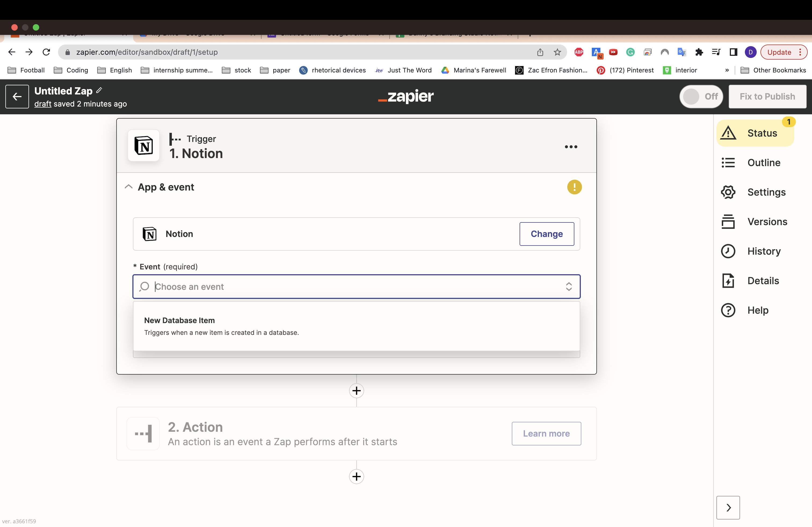Open the Coding bookmarks folder
This screenshot has height=527, width=812.
click(71, 70)
